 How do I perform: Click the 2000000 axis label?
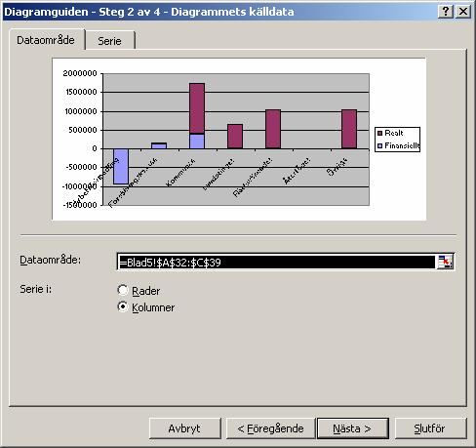80,73
